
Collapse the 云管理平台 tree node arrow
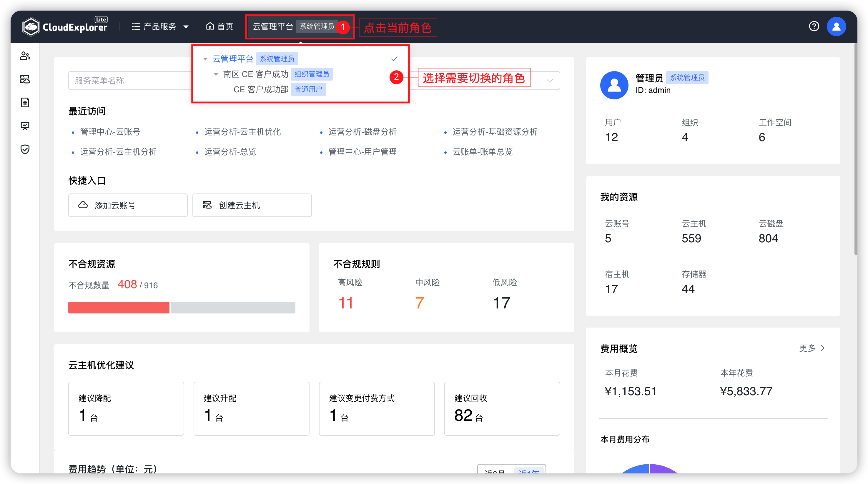pyautogui.click(x=205, y=59)
